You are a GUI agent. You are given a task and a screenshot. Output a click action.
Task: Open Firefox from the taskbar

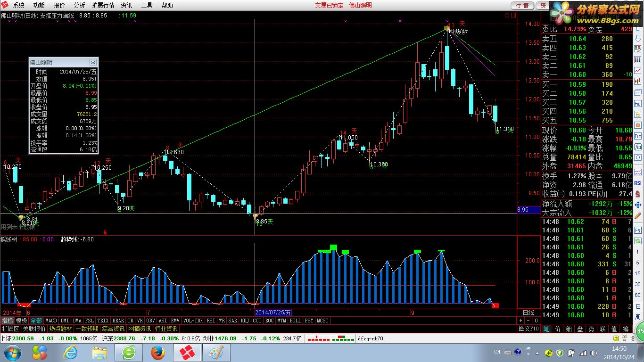click(x=158, y=353)
